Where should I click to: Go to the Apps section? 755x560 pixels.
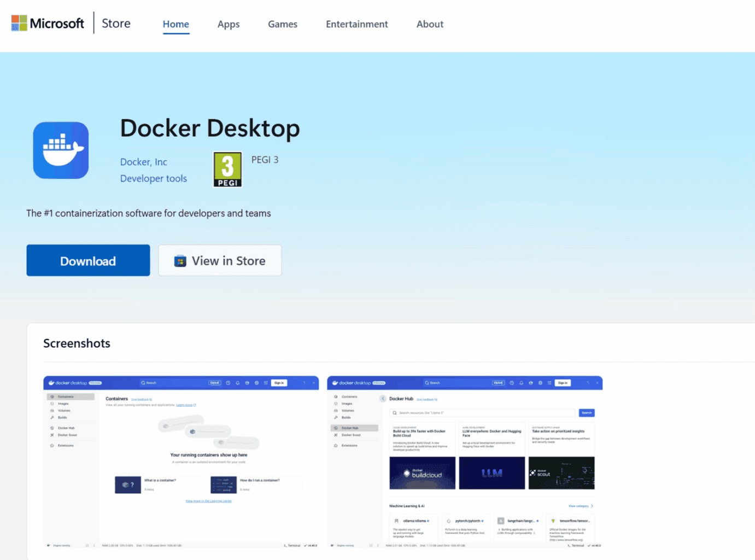229,24
